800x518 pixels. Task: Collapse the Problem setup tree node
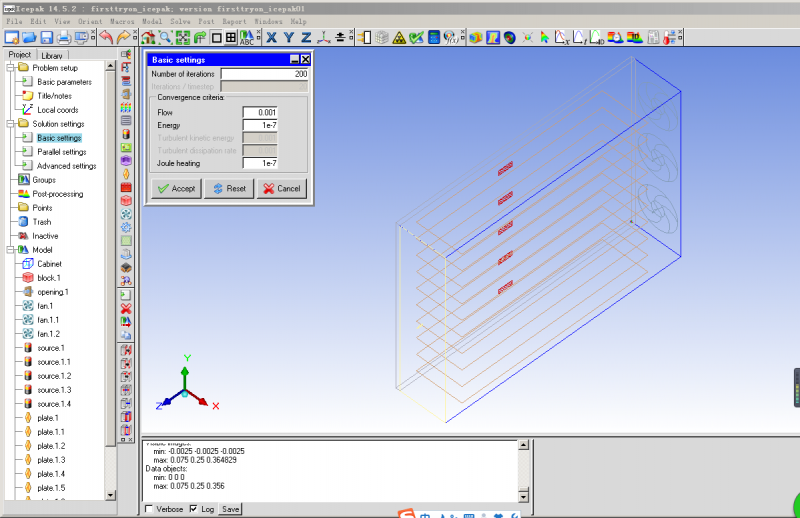point(10,67)
